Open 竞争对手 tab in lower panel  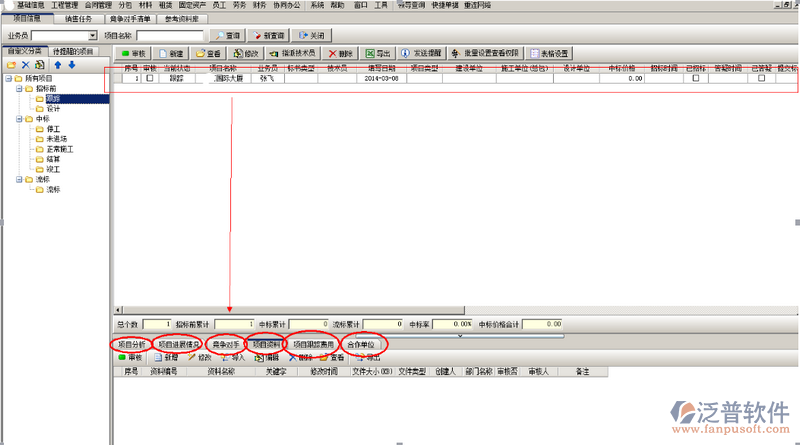pos(226,344)
